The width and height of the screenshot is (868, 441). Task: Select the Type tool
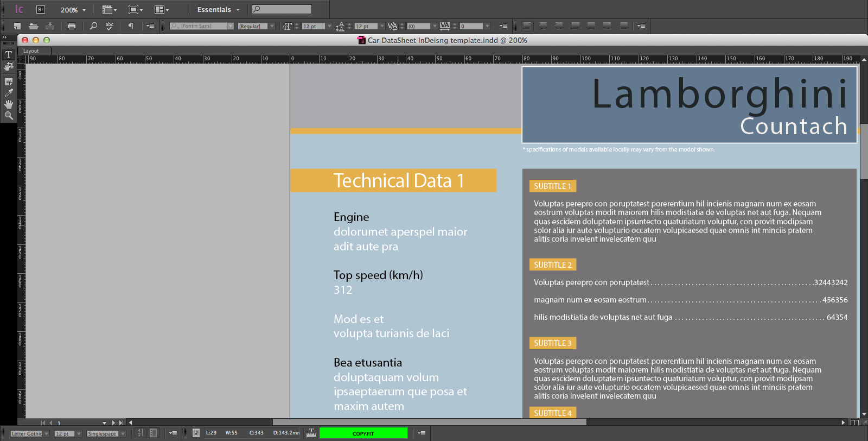coord(9,54)
